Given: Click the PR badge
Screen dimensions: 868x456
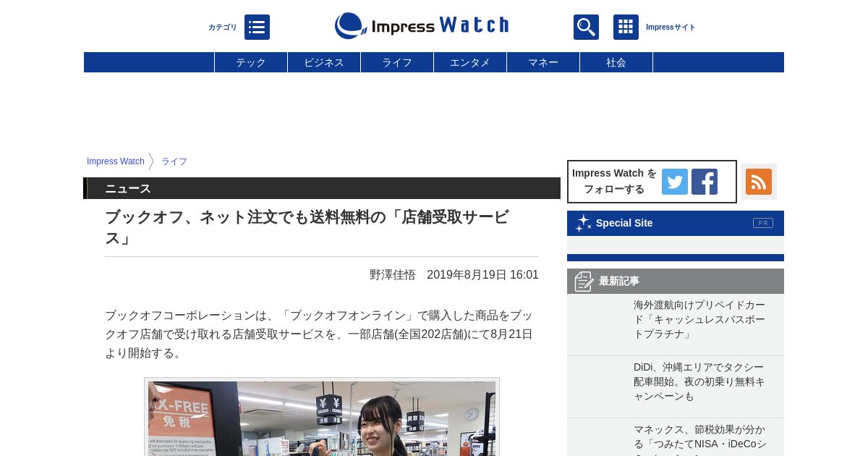Looking at the screenshot, I should pos(763,223).
